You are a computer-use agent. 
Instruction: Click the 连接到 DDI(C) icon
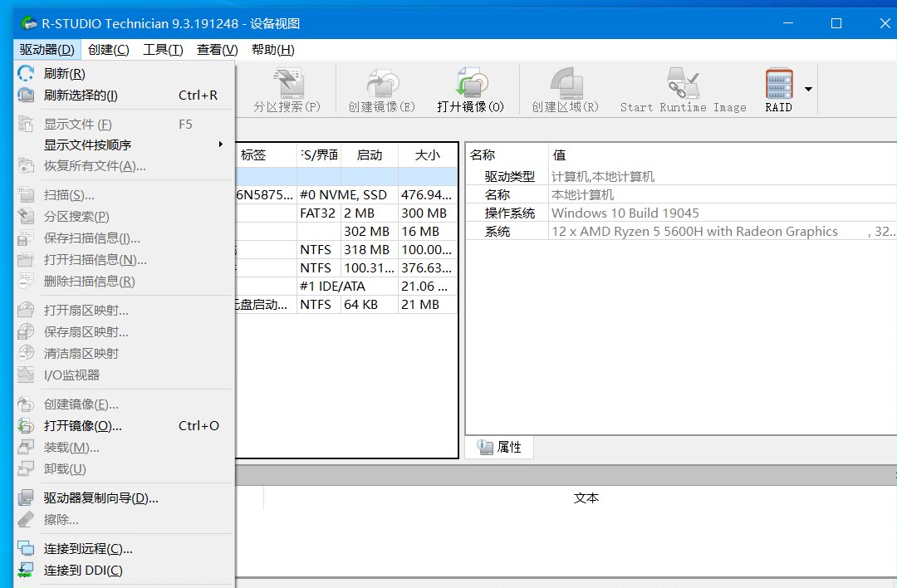coord(26,570)
